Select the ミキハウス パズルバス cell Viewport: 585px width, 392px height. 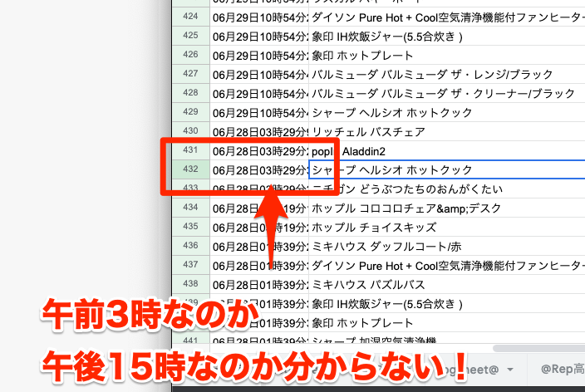[x=447, y=284]
